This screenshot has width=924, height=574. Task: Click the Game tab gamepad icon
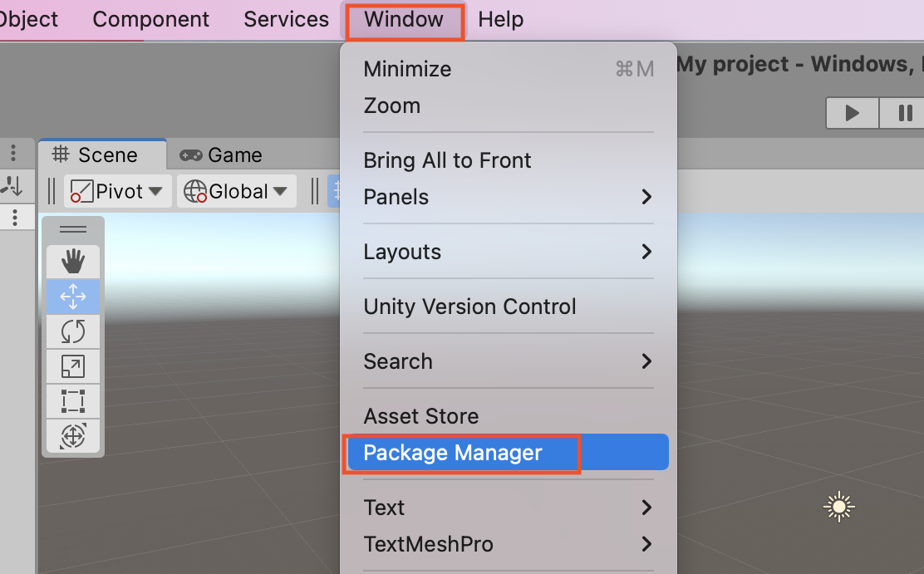pyautogui.click(x=192, y=155)
